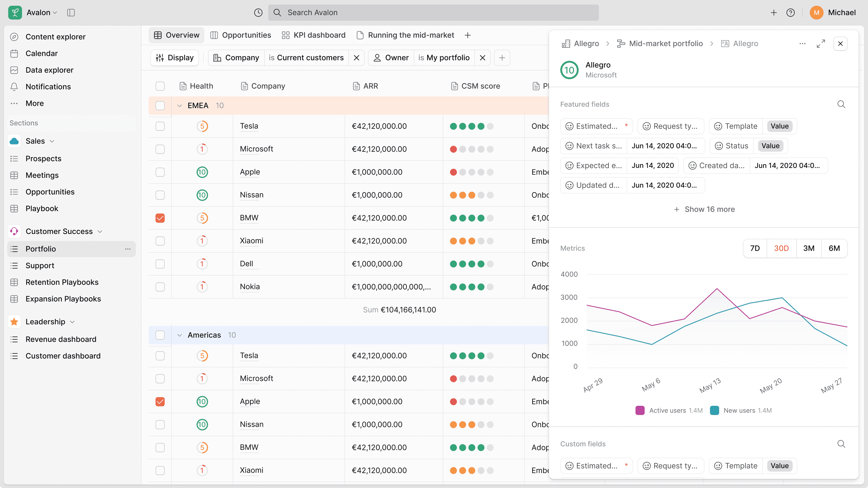Select the Microsoft row checkbox
The height and width of the screenshot is (488, 868).
coord(160,149)
